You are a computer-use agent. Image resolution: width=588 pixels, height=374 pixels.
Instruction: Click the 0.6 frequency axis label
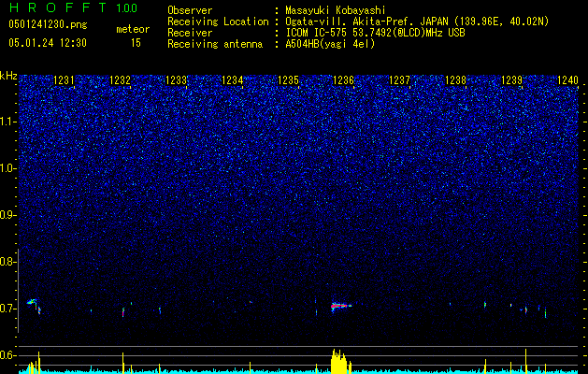[x=7, y=355]
